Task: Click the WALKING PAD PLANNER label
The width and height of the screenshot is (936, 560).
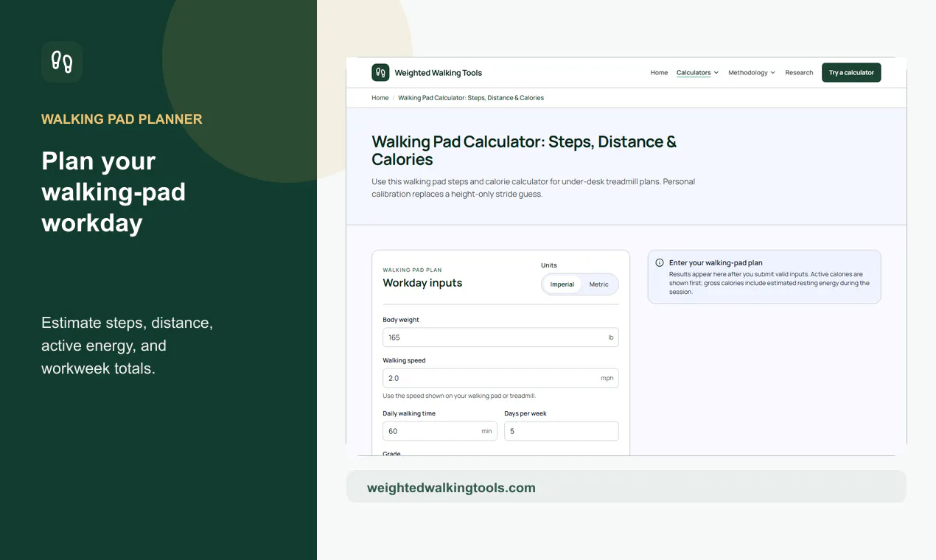Action: 122,119
